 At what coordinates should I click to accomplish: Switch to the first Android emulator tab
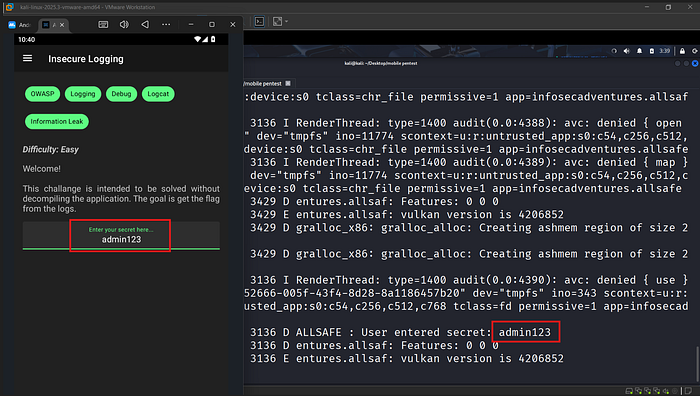[20, 25]
